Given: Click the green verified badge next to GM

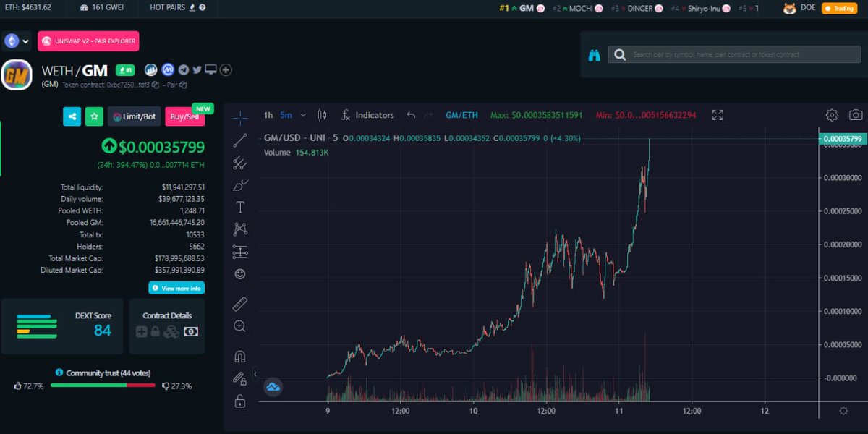Looking at the screenshot, I should coord(126,70).
